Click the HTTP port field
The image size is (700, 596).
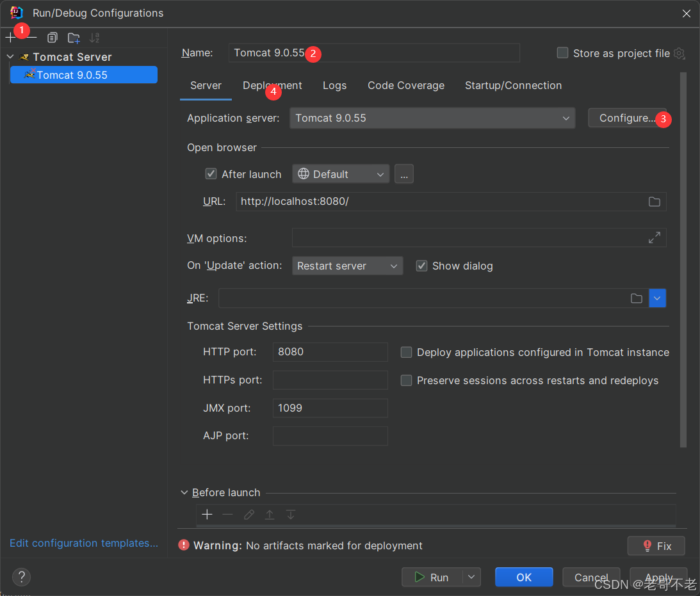(x=330, y=352)
